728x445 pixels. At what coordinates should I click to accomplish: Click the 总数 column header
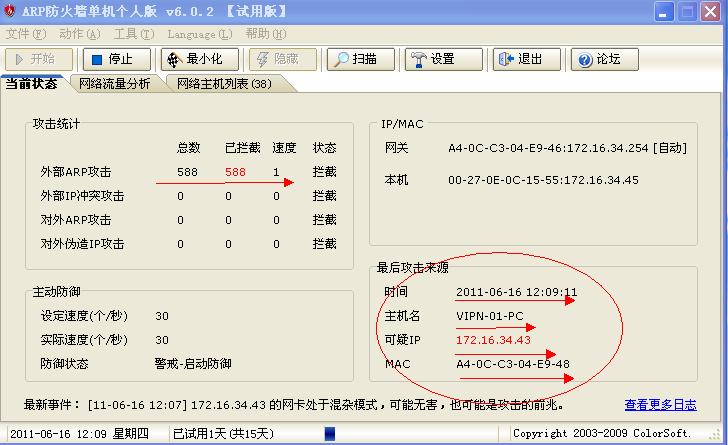click(x=188, y=148)
